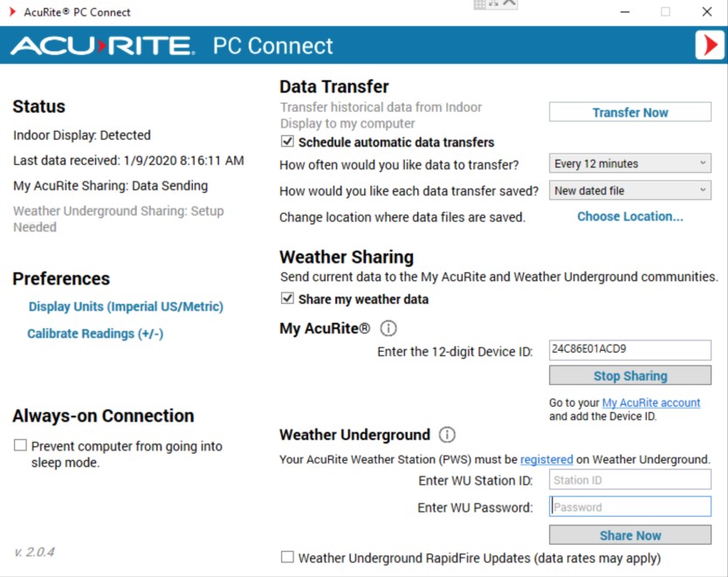The width and height of the screenshot is (728, 577).
Task: Open the New dated file dropdown
Action: pos(630,190)
